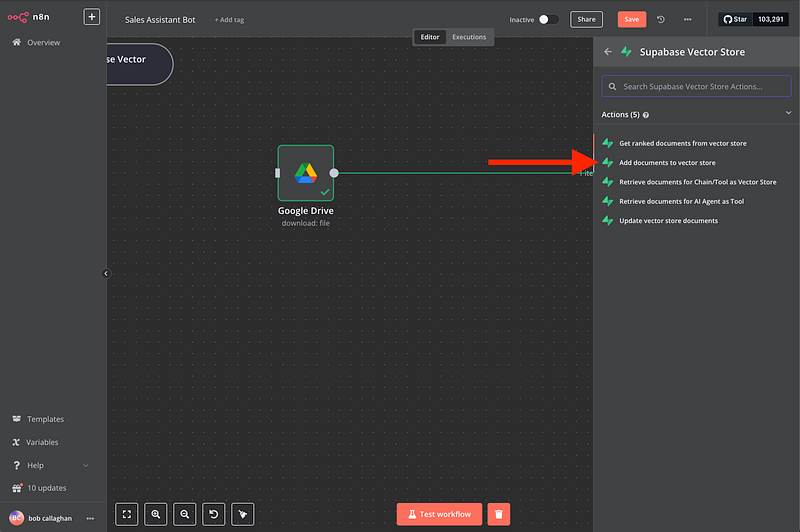The image size is (800, 532).
Task: Click the fit-to-view zoom icon
Action: 127,514
